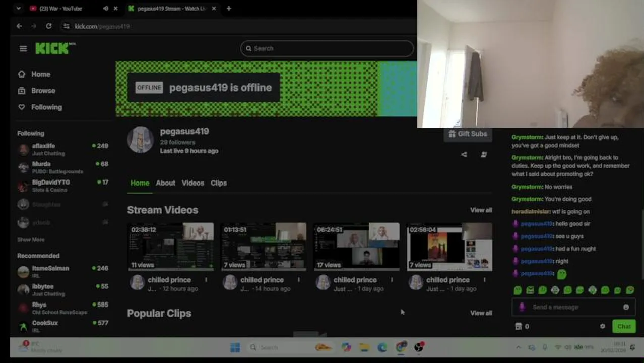
Task: Click the pegasus419 profile avatar
Action: 140,140
